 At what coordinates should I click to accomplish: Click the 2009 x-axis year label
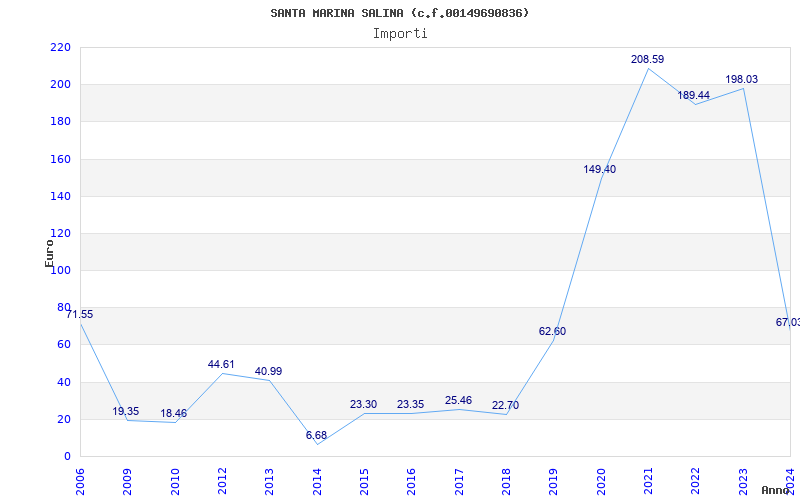coord(128,482)
